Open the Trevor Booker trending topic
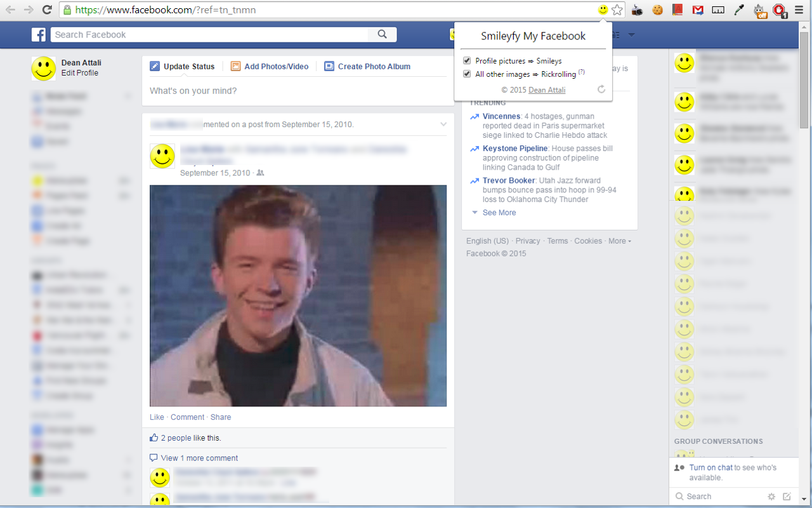 pyautogui.click(x=509, y=180)
